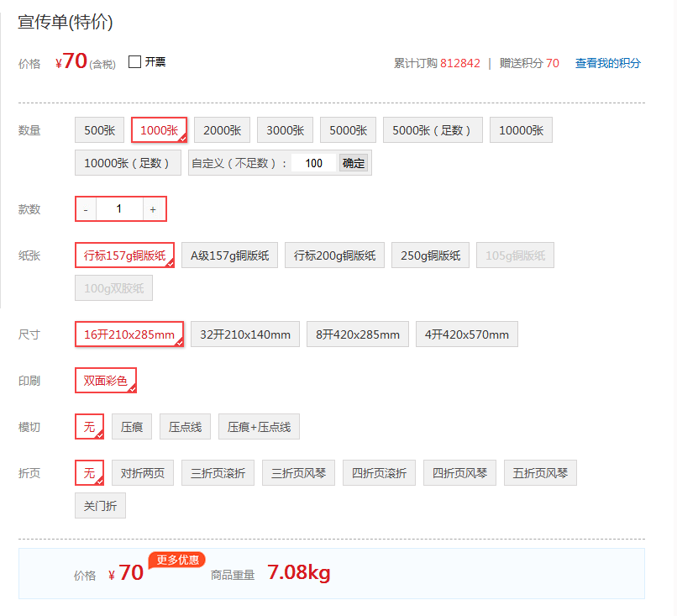
Task: Select the 500张 quantity option
Action: 100,129
